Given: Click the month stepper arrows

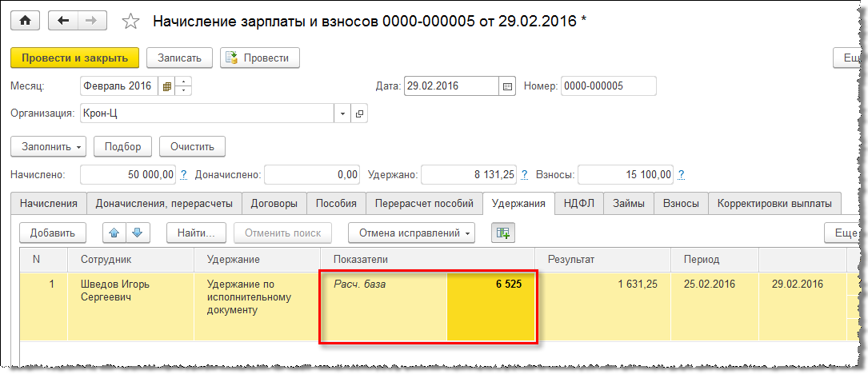Looking at the screenshot, I should point(182,86).
